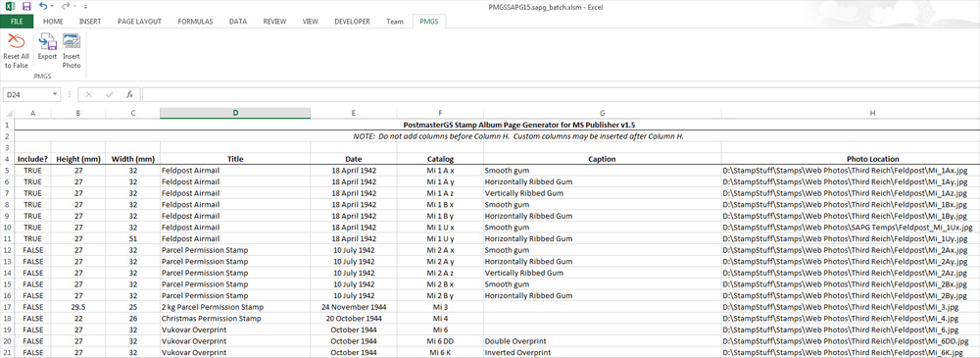Click FALSE in row 12 Include column

click(32, 250)
